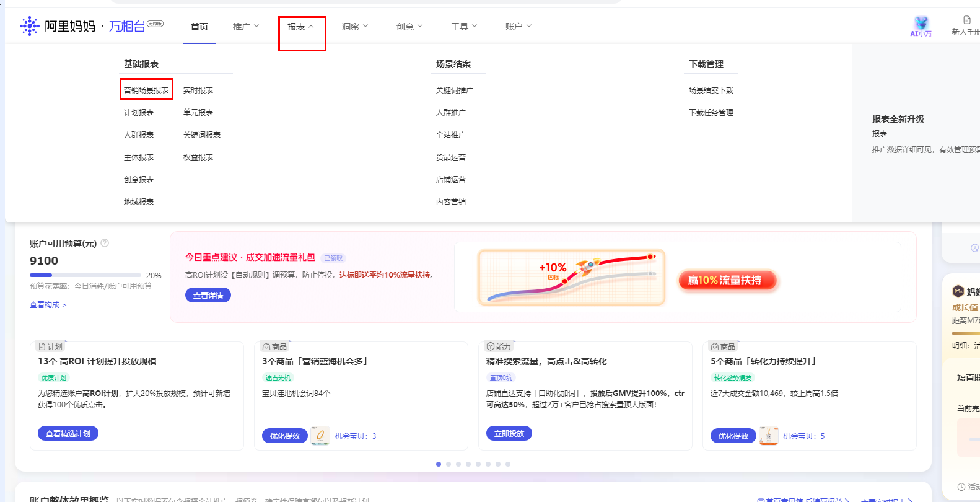This screenshot has height=502, width=980.
Task: Select the last carousel pagination dot
Action: (508, 464)
